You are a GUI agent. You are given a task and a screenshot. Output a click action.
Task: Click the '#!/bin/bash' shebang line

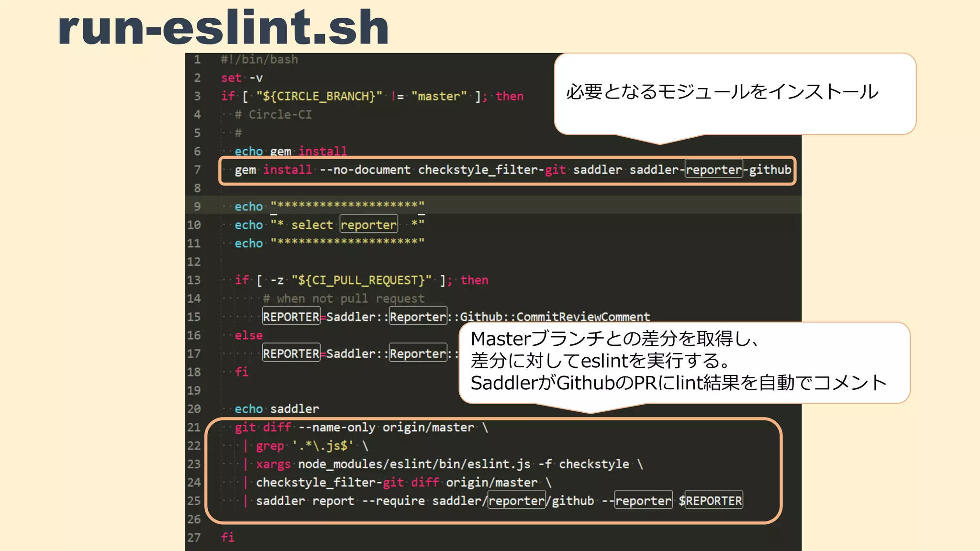tap(259, 59)
